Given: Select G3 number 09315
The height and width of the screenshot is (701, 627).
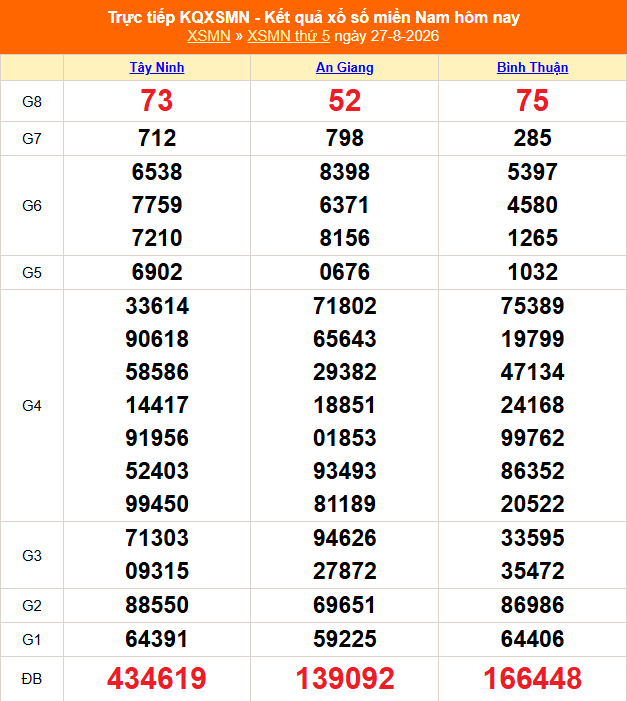Looking at the screenshot, I should [157, 571].
